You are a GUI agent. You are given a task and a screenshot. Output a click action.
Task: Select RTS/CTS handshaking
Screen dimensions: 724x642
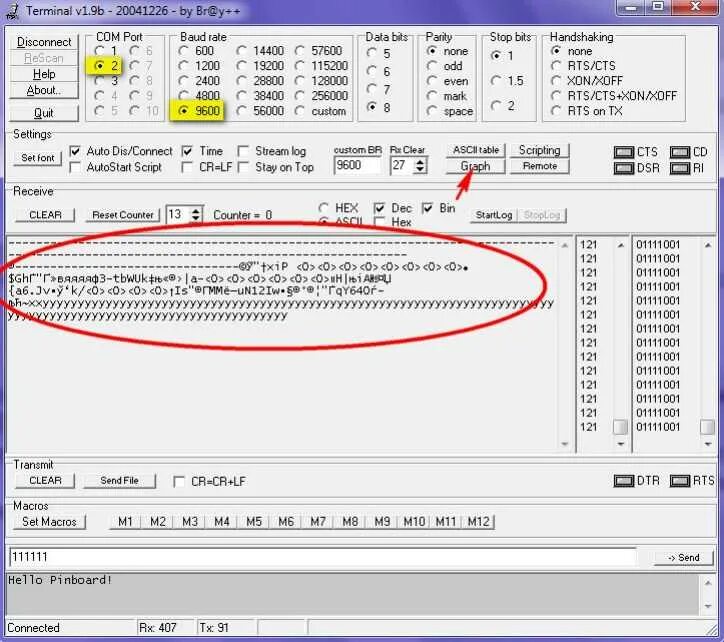[x=556, y=66]
